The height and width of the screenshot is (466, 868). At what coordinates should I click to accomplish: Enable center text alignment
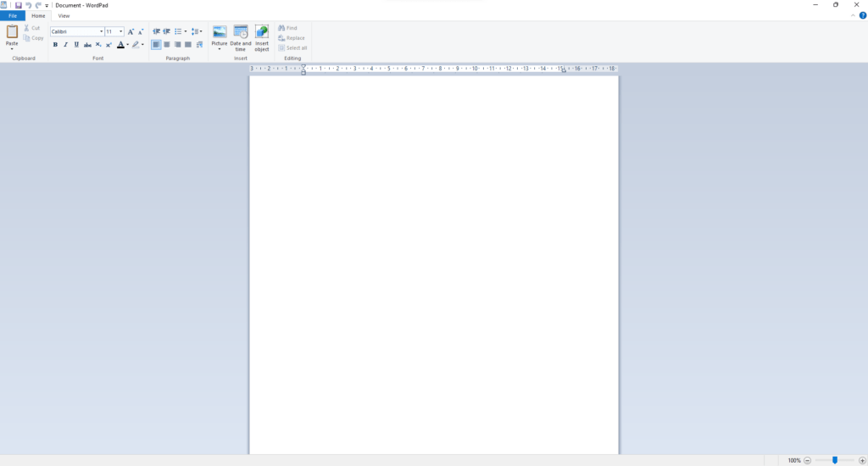(x=167, y=45)
